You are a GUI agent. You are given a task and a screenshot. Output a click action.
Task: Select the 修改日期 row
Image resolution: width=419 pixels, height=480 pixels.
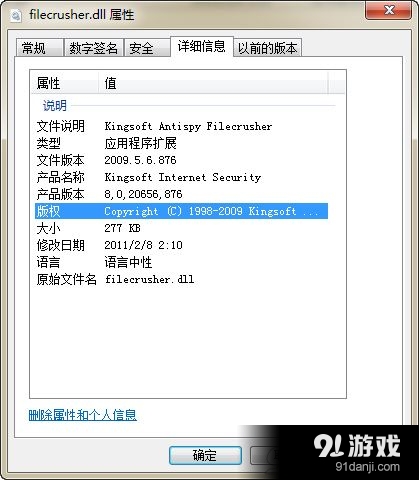click(x=181, y=245)
